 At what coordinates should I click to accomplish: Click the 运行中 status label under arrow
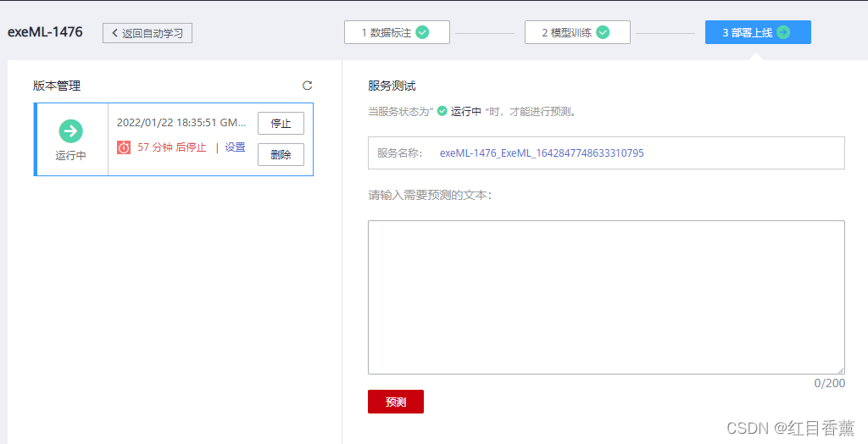pyautogui.click(x=71, y=156)
